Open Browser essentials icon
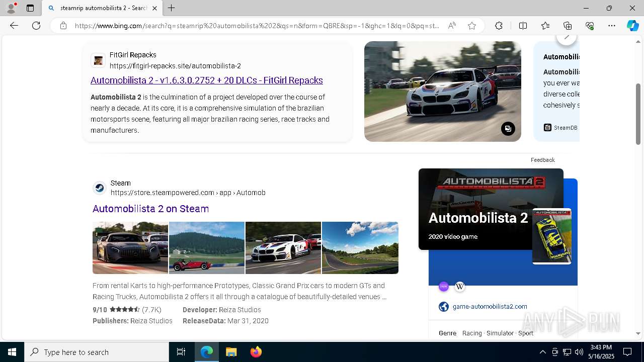Image resolution: width=644 pixels, height=362 pixels. [x=590, y=26]
